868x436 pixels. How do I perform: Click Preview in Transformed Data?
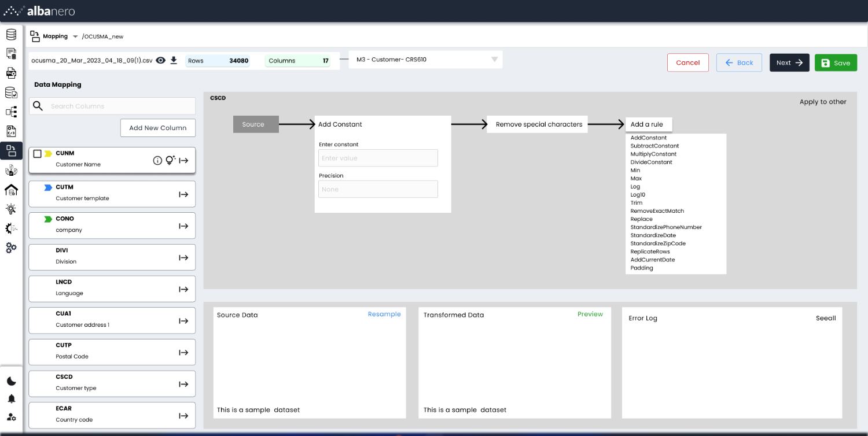(x=590, y=314)
